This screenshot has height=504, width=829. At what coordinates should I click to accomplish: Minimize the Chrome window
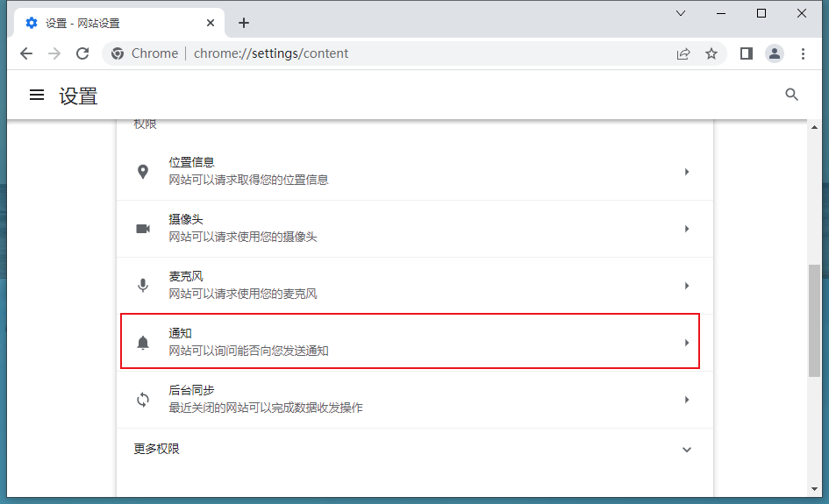click(x=721, y=13)
